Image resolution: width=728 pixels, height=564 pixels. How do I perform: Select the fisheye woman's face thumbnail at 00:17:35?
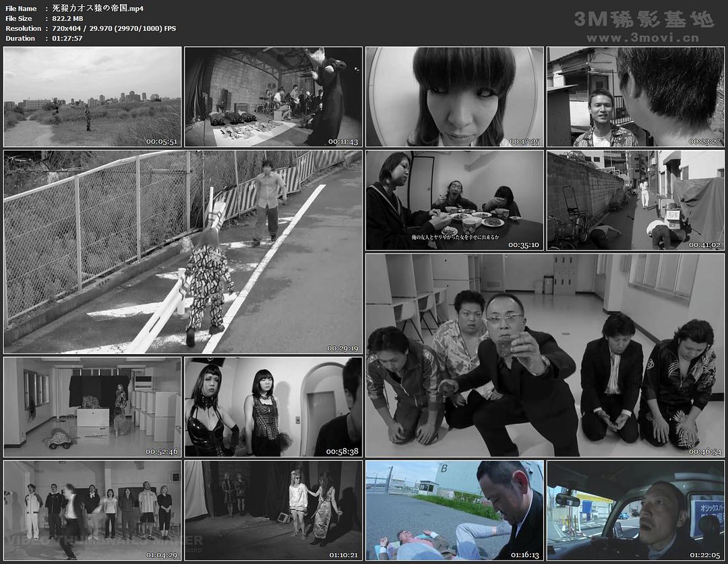click(x=454, y=96)
